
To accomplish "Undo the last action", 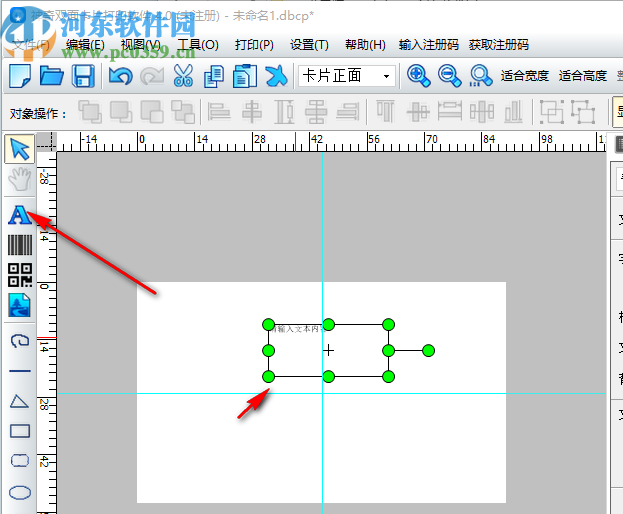I will [x=120, y=75].
